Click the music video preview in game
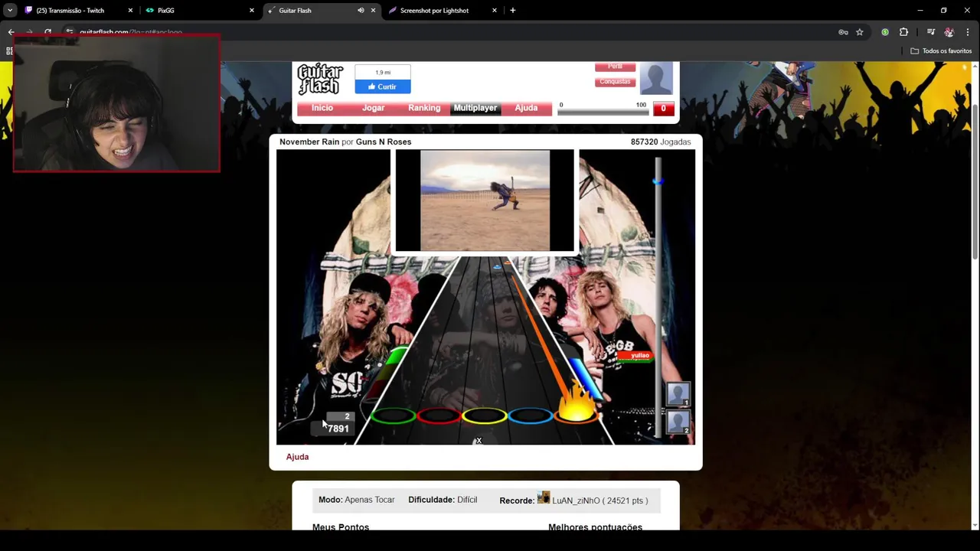The height and width of the screenshot is (551, 980). coord(485,201)
